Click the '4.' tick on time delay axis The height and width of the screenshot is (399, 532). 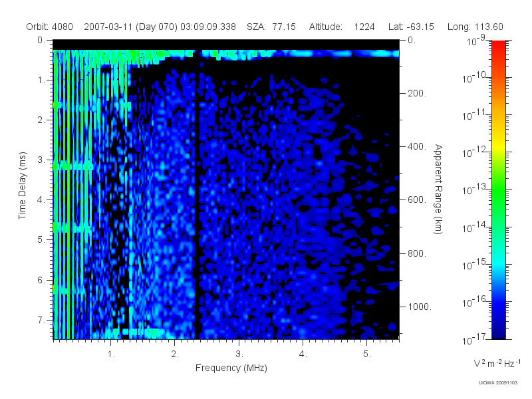point(41,200)
